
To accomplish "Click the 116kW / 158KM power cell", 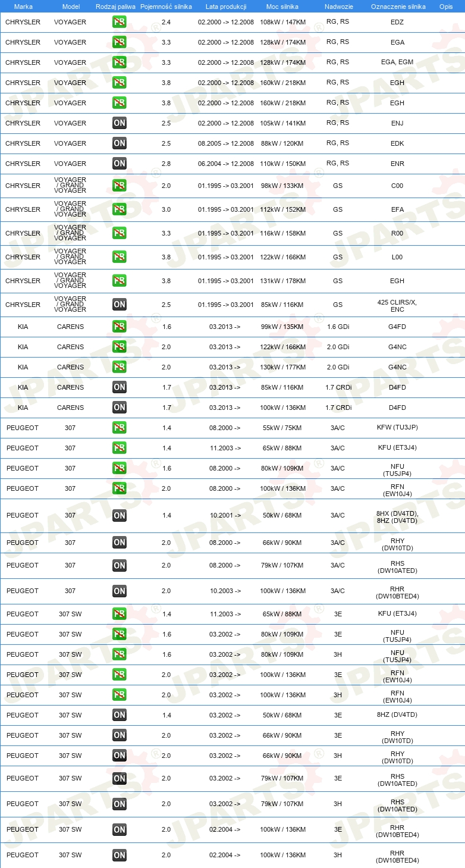I will (283, 233).
